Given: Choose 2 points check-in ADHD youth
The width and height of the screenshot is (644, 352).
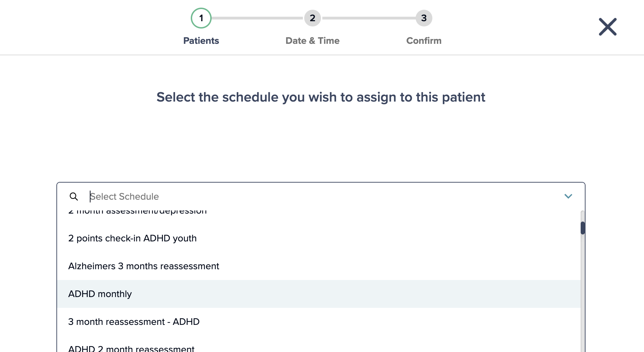Looking at the screenshot, I should pos(319,238).
